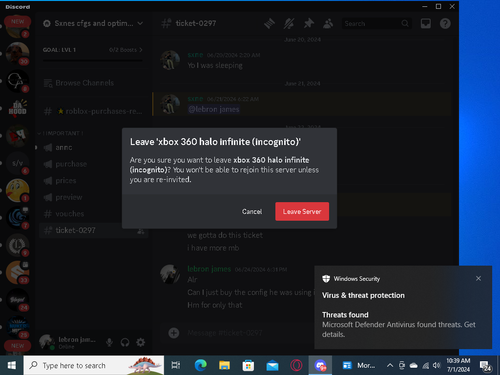Dismiss the Windows Security notification
Viewport: 500px width, 375px height.
pos(478,278)
